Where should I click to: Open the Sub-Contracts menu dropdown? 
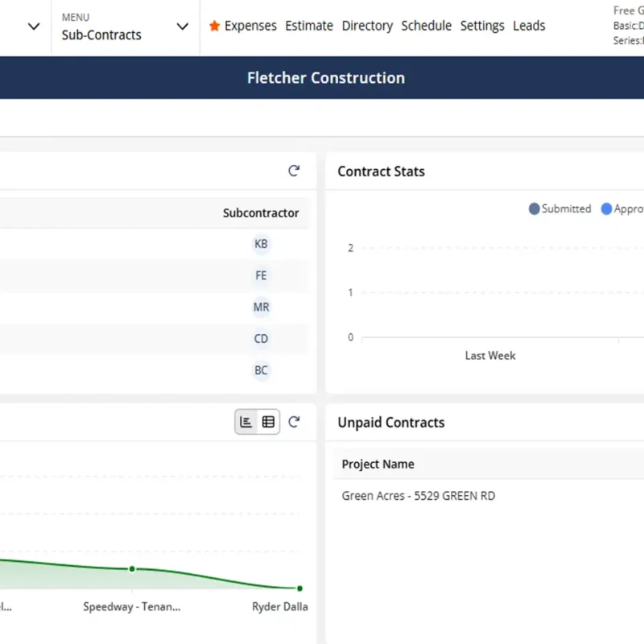pyautogui.click(x=126, y=27)
